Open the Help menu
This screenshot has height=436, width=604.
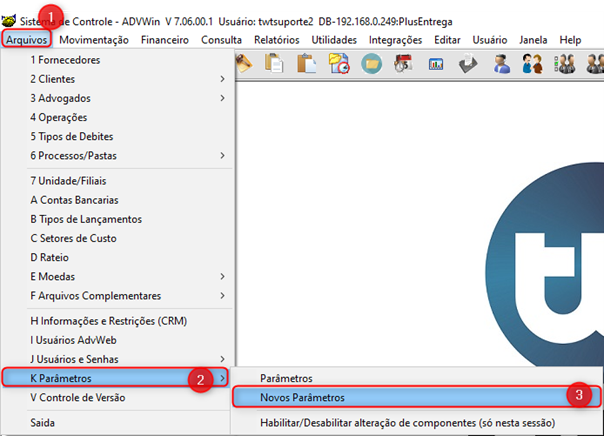coord(570,40)
